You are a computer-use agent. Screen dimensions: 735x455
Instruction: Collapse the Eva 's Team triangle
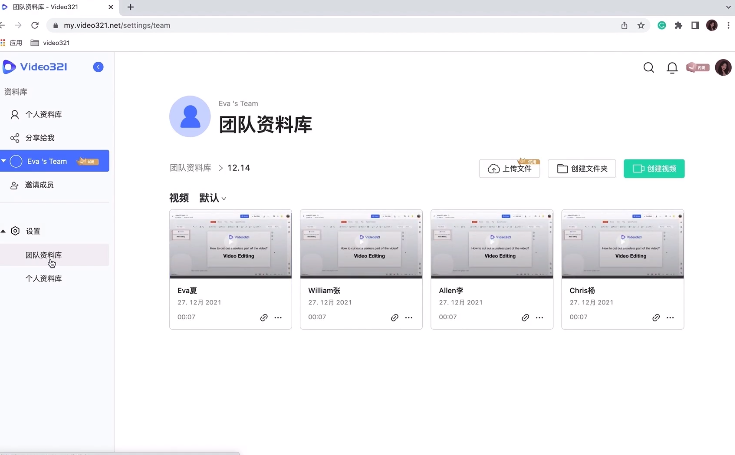[4, 161]
